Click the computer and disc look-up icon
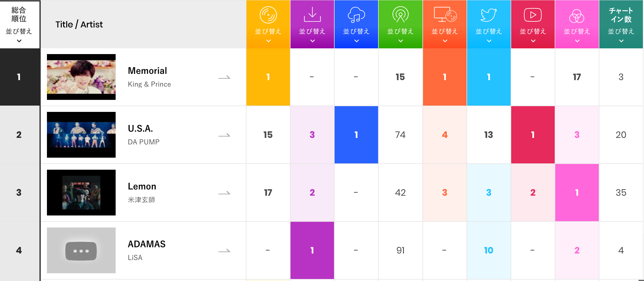The width and height of the screenshot is (644, 281). [x=445, y=15]
